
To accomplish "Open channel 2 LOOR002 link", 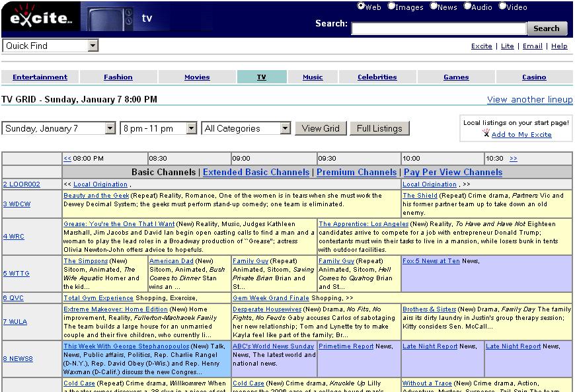I will tap(22, 184).
